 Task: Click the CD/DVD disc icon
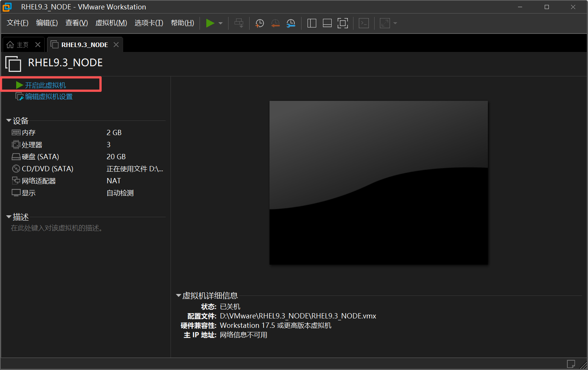pos(16,169)
